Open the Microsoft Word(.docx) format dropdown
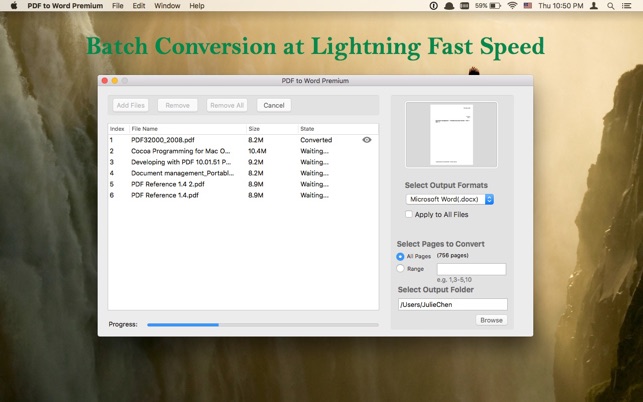This screenshot has width=643, height=402. coord(449,199)
